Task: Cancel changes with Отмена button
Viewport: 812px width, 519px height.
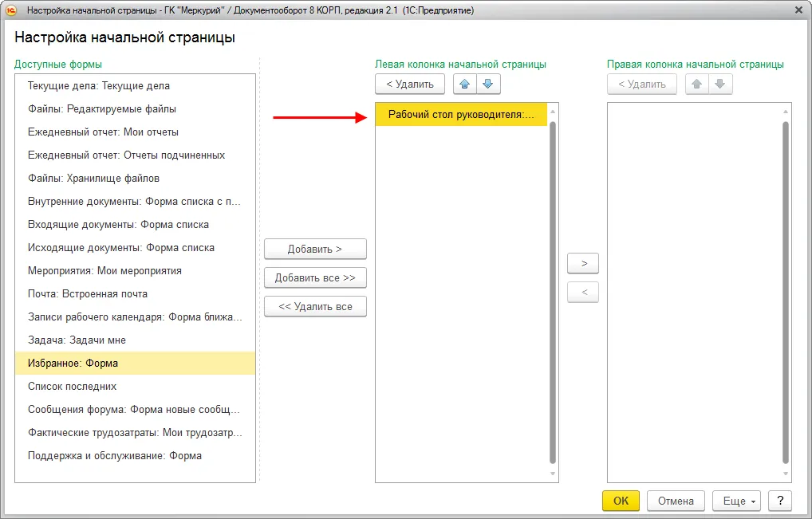Action: pyautogui.click(x=676, y=501)
